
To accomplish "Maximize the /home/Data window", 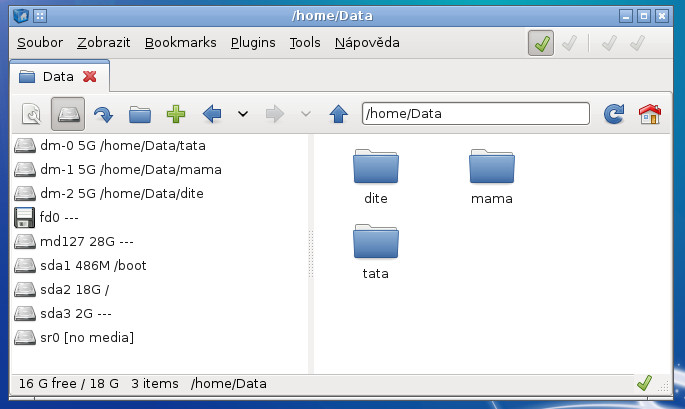I will click(x=644, y=17).
